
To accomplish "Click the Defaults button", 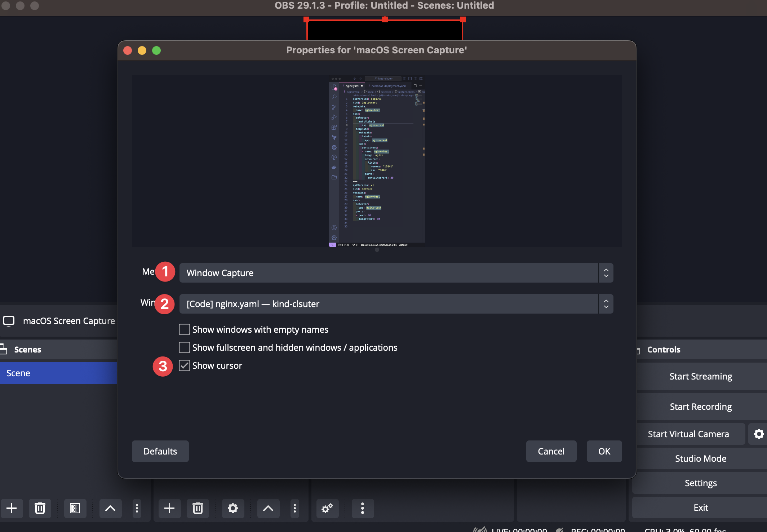I will pos(160,451).
